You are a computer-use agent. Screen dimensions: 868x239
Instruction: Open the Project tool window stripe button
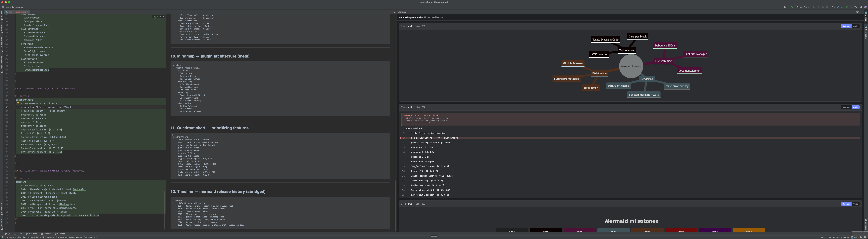(2, 15)
